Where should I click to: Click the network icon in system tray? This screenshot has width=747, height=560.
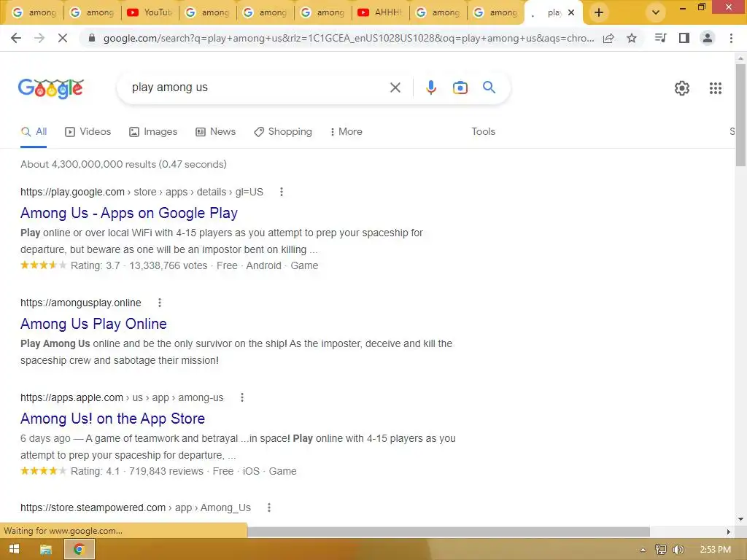click(661, 550)
